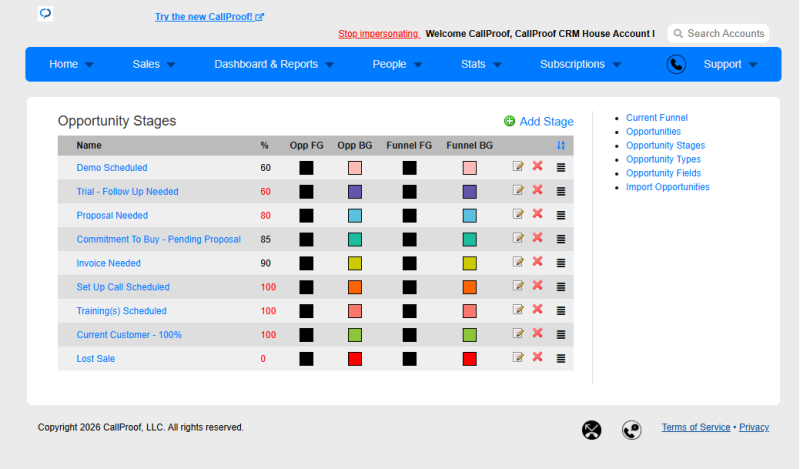The width and height of the screenshot is (800, 469).
Task: Expand the Subscriptions menu
Action: [580, 64]
